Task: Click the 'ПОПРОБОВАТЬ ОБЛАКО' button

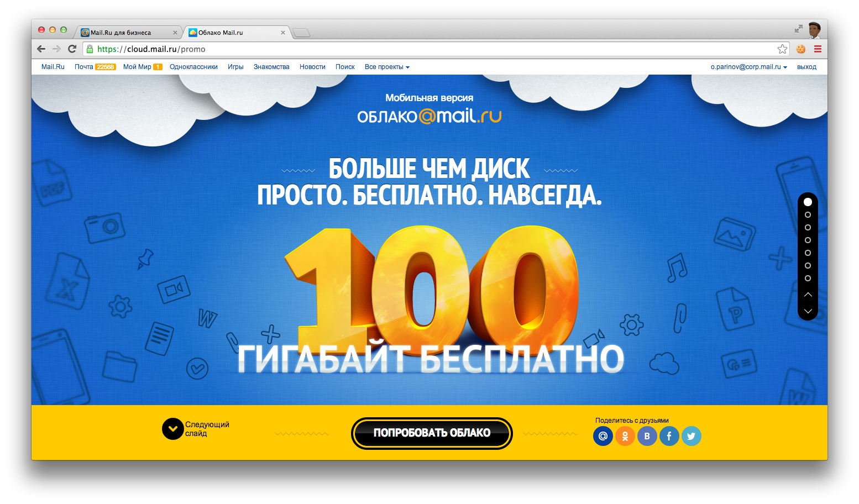Action: pos(432,433)
